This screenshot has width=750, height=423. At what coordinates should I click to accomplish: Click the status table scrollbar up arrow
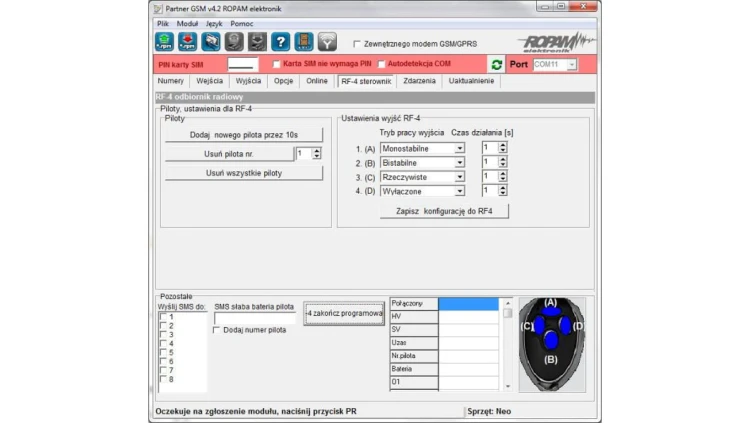point(507,303)
